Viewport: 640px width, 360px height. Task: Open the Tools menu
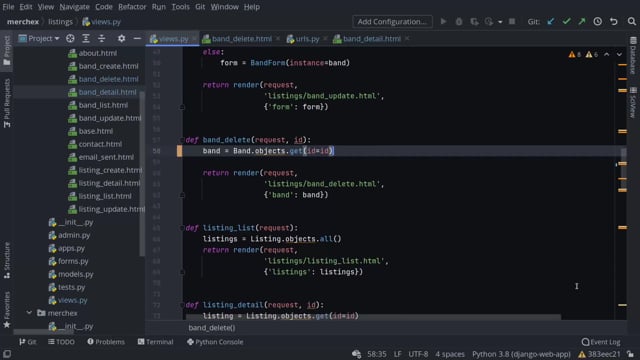(x=180, y=7)
